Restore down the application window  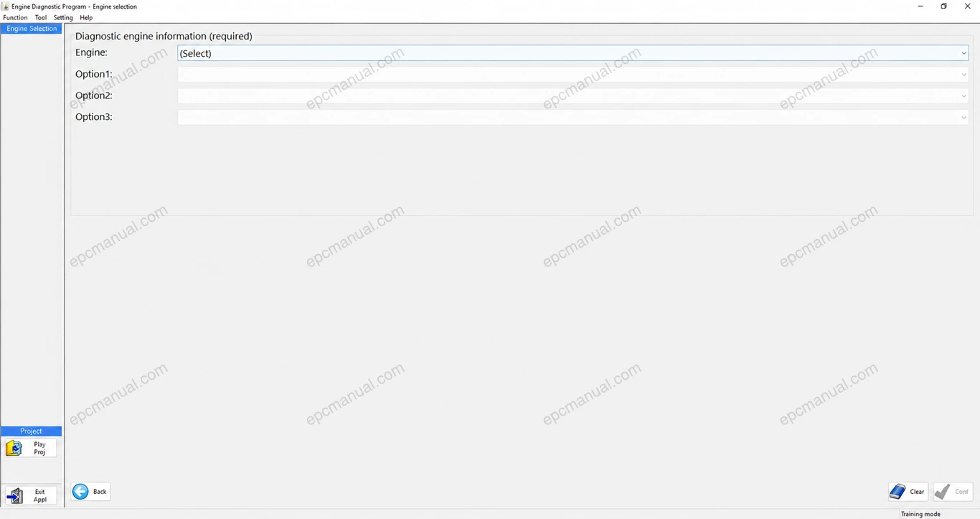[x=943, y=6]
